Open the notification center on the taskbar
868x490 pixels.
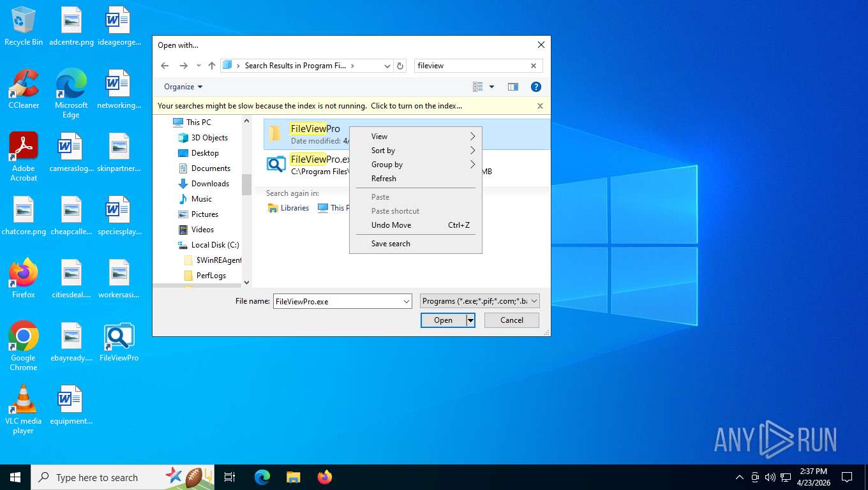click(x=847, y=477)
